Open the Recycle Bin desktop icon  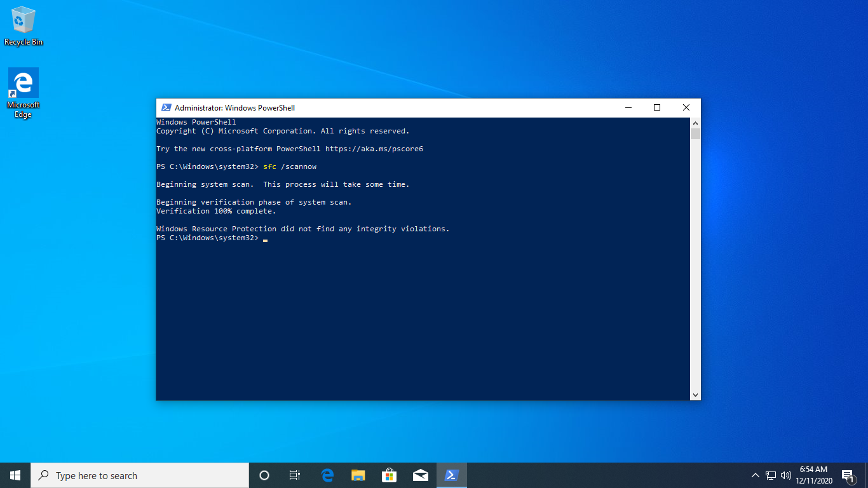point(24,26)
